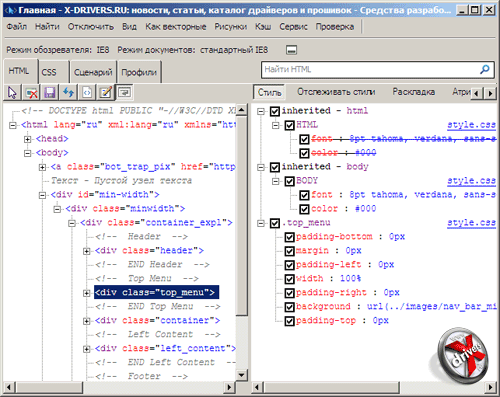This screenshot has width=500, height=397.
Task: Open the Файл menu
Action: tap(17, 26)
